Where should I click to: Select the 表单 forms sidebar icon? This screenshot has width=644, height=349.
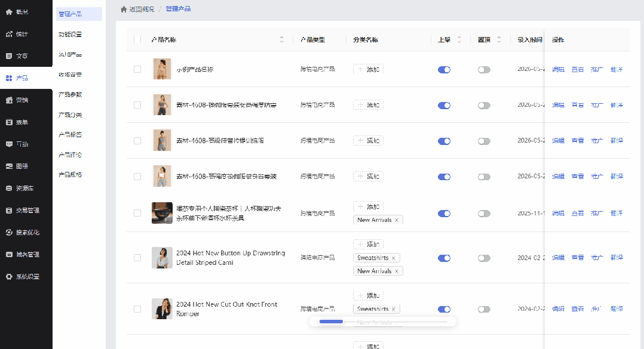coord(9,122)
